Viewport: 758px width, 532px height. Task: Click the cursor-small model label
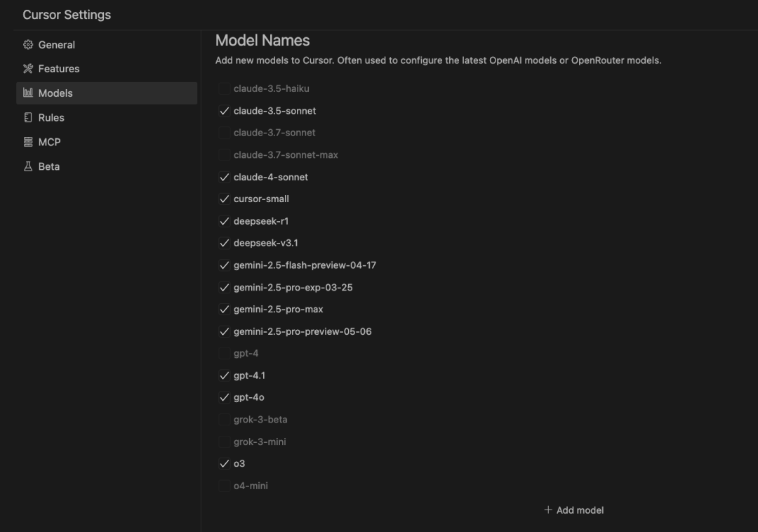tap(260, 199)
